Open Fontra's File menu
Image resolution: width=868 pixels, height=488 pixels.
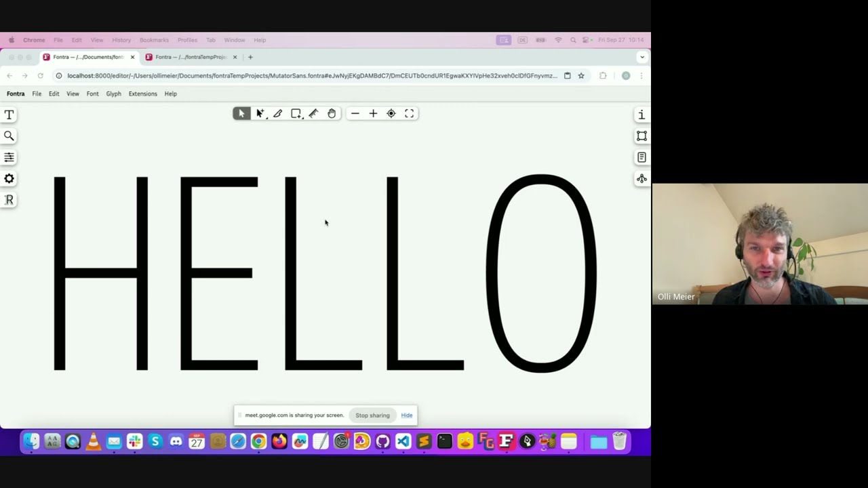tap(37, 94)
